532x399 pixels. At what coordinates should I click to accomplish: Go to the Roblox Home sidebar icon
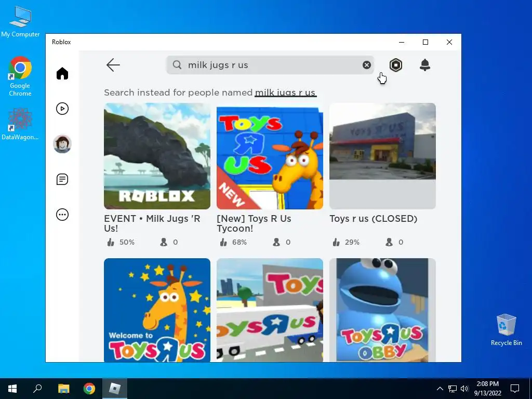point(62,73)
